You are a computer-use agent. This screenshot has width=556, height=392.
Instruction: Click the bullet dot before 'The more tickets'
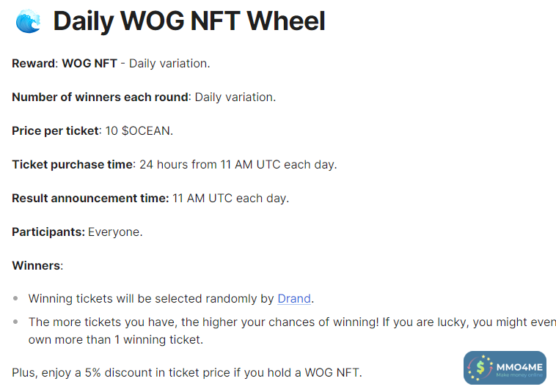(x=15, y=322)
